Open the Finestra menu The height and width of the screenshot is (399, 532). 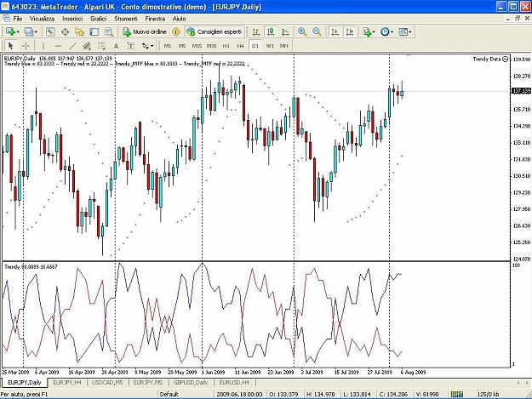155,19
